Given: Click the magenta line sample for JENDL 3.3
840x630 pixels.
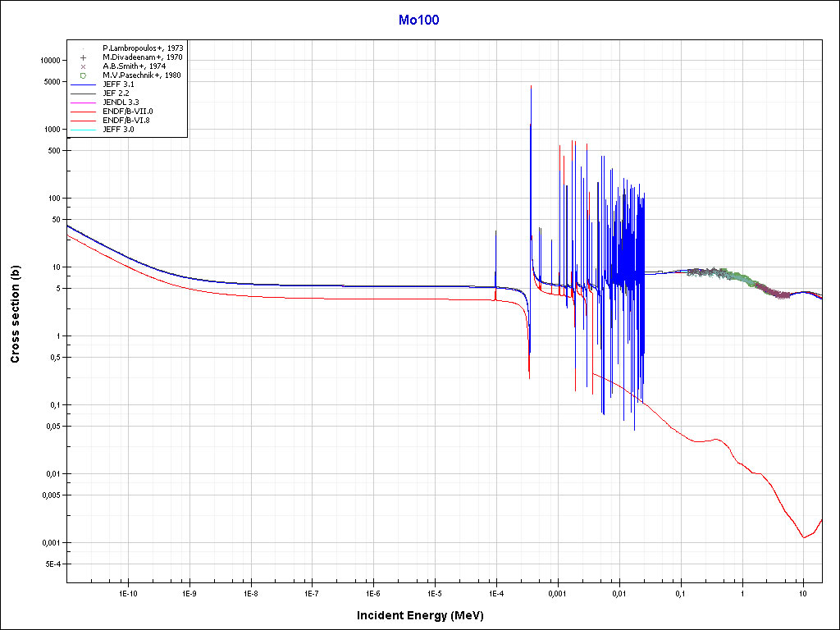Looking at the screenshot, I should [x=83, y=103].
